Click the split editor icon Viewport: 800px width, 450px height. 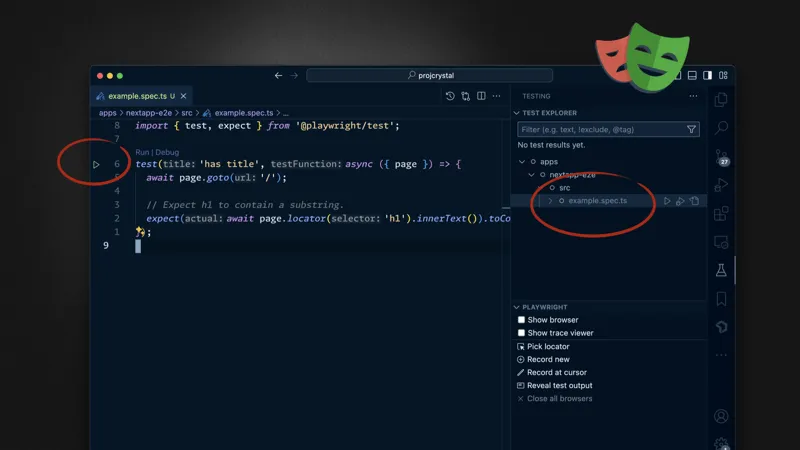481,96
